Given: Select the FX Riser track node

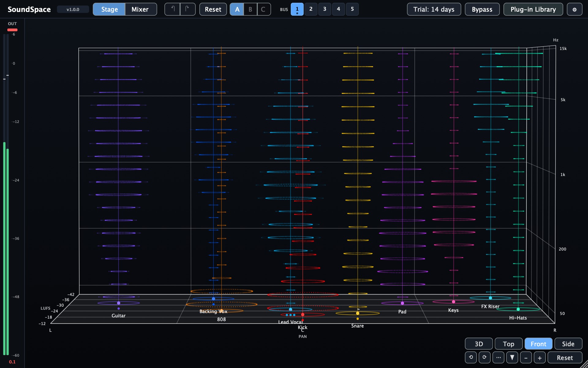Looking at the screenshot, I should 490,298.
